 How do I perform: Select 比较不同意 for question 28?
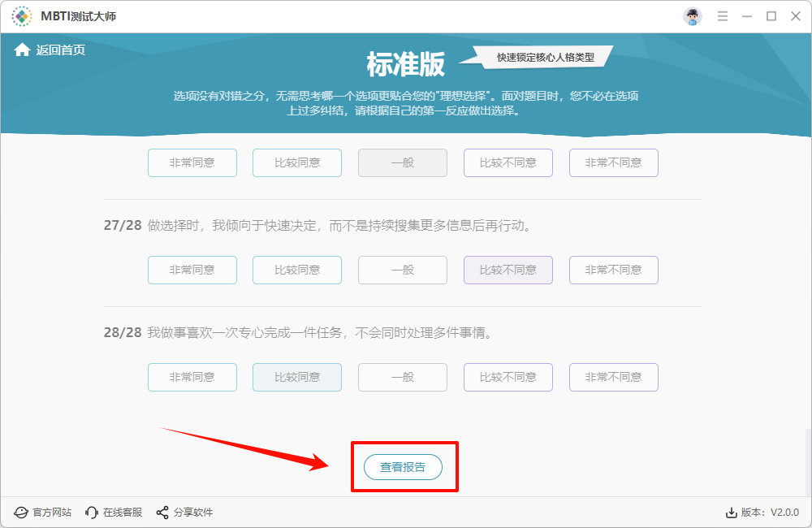508,377
